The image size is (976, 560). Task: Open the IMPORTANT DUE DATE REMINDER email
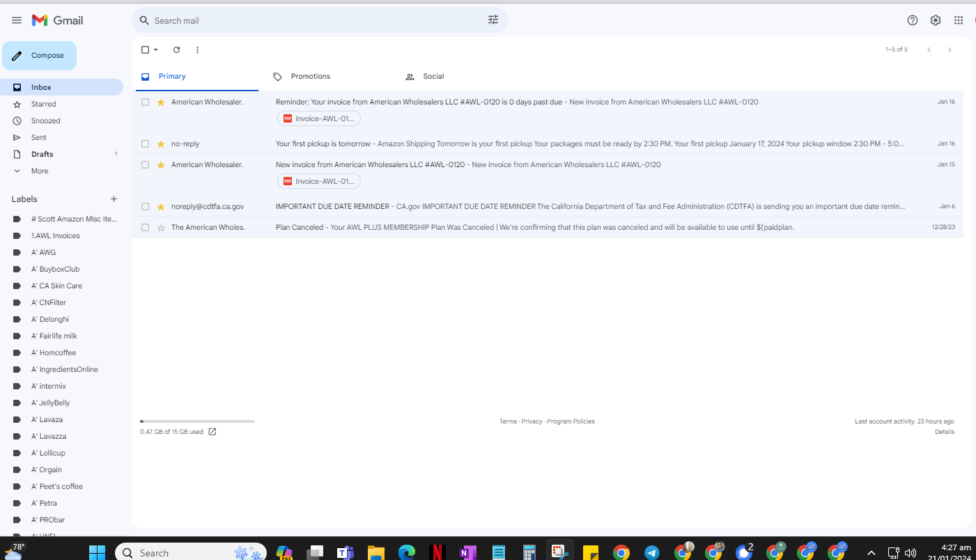click(548, 206)
